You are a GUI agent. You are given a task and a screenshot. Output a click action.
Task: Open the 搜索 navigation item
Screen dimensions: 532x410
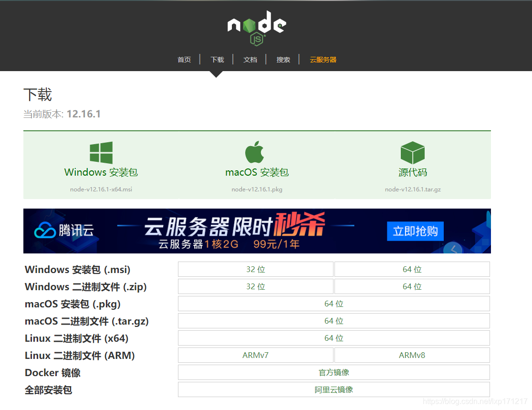[283, 60]
